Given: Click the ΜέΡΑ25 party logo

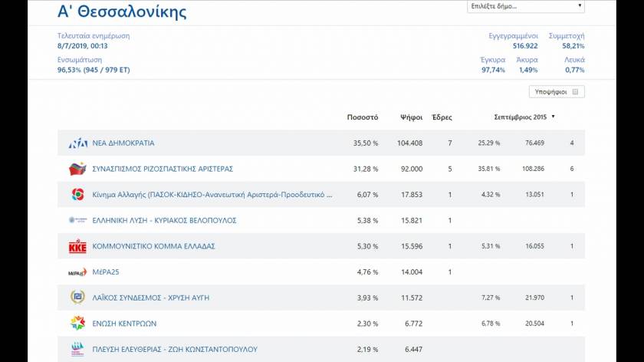Looking at the screenshot, I should (77, 272).
